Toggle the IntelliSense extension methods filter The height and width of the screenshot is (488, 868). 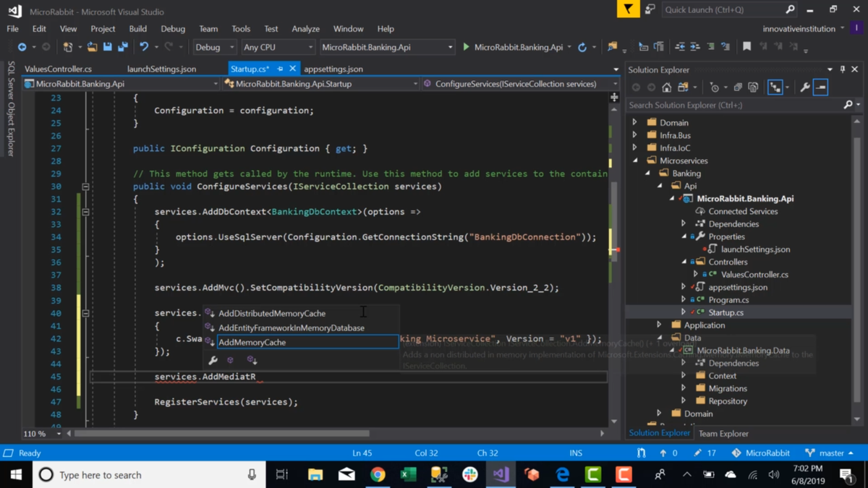[252, 360]
